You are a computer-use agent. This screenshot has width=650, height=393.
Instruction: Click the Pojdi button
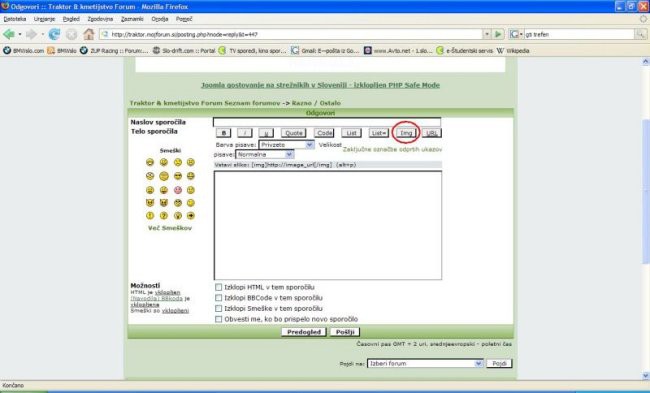[x=499, y=364]
